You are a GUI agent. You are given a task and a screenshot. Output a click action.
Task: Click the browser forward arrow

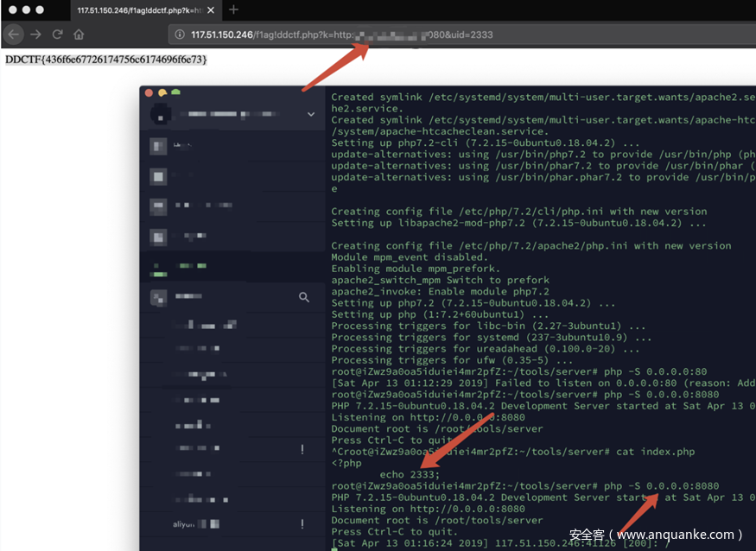35,35
